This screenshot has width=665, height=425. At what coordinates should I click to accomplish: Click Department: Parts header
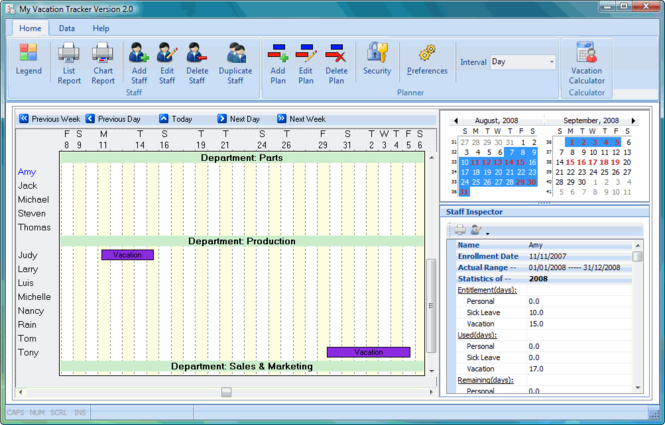tap(242, 158)
